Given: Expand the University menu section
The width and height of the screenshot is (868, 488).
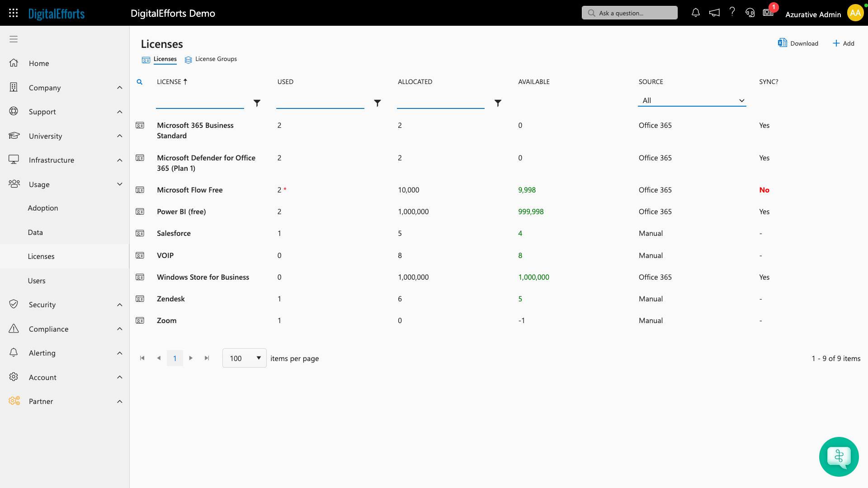Looking at the screenshot, I should 65,136.
